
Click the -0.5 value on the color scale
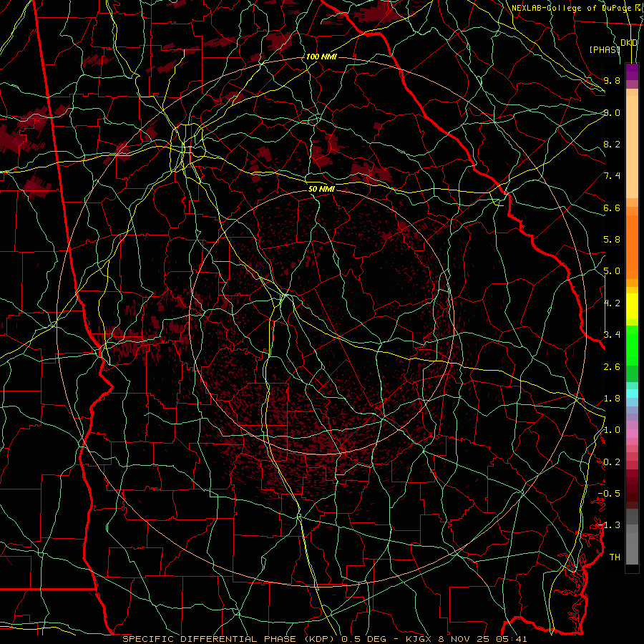tap(609, 494)
